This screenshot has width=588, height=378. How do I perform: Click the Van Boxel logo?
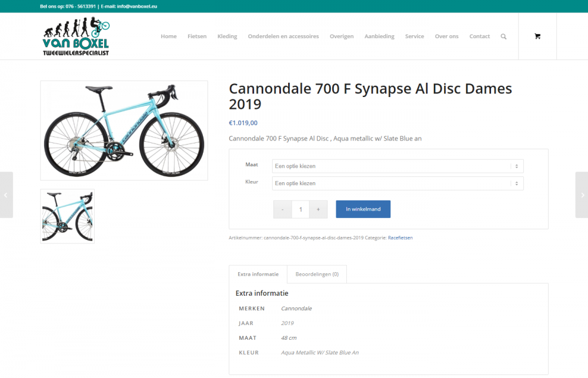(76, 36)
